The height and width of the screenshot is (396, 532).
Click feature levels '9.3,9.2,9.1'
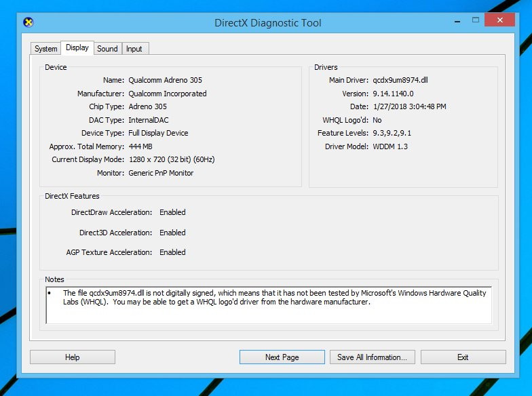click(x=392, y=133)
